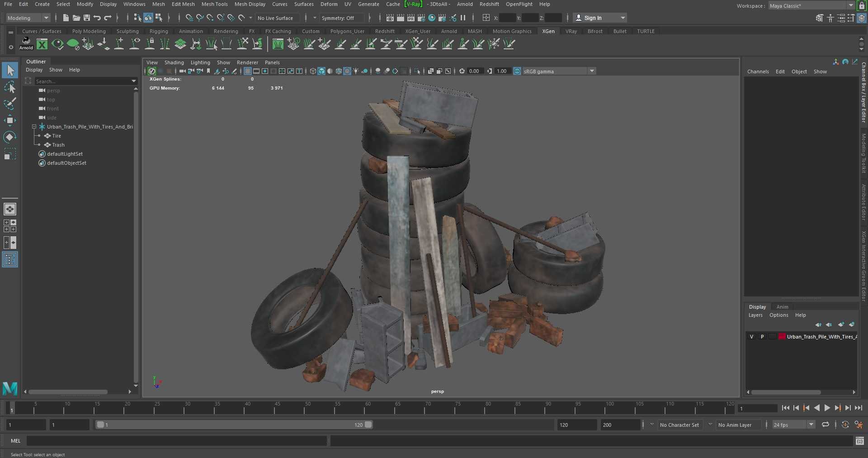Choose the Move tool in toolbox

pyautogui.click(x=10, y=120)
